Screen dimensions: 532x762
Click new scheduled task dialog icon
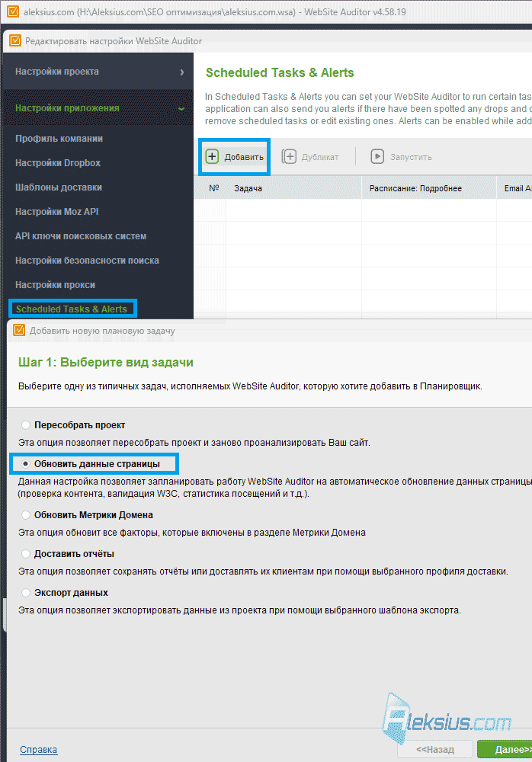[x=19, y=331]
